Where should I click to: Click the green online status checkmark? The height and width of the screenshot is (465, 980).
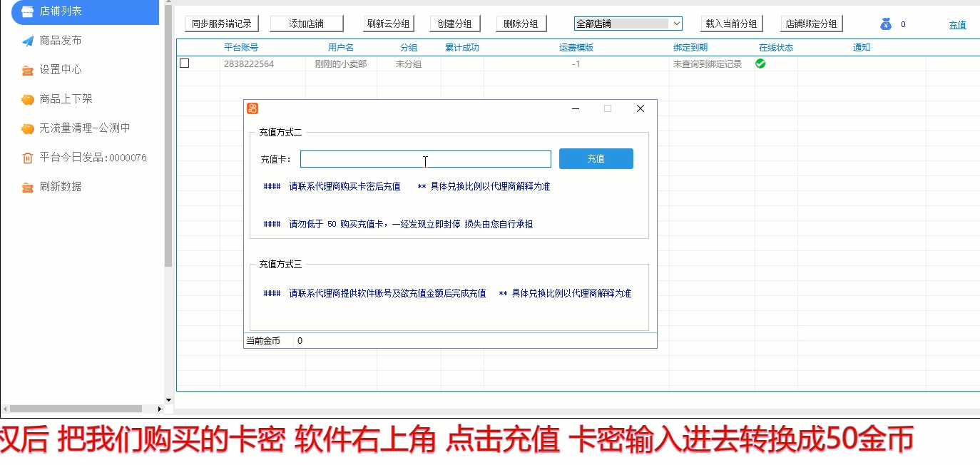[760, 63]
